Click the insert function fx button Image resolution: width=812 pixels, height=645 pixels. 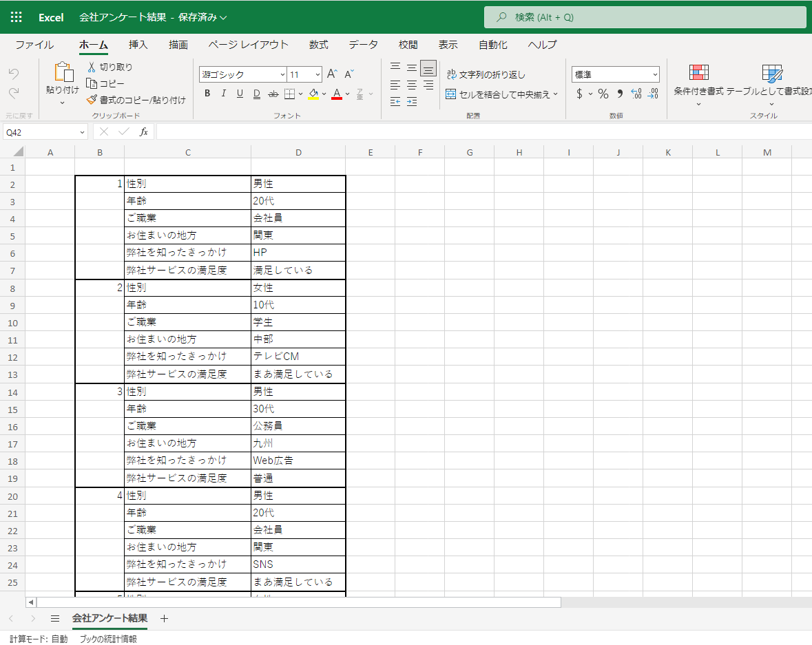pyautogui.click(x=143, y=132)
